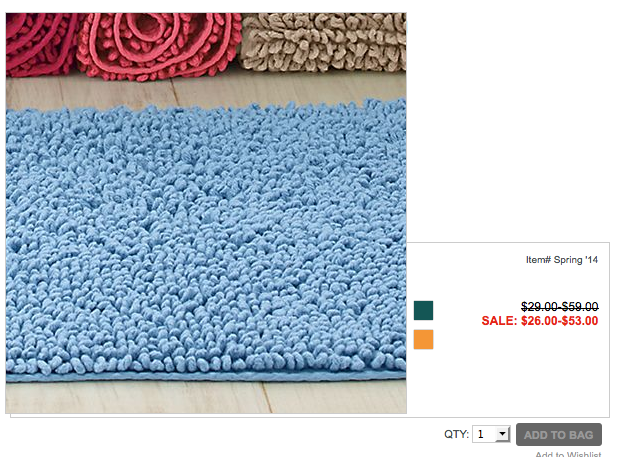Click the QTY: label text
Image resolution: width=630 pixels, height=457 pixels.
tap(456, 434)
